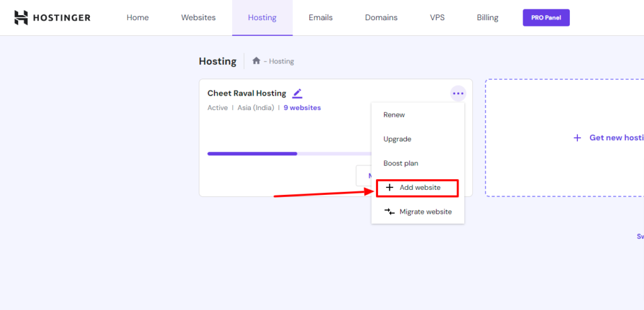Open the Home tab
This screenshot has height=310, width=644.
pos(138,18)
